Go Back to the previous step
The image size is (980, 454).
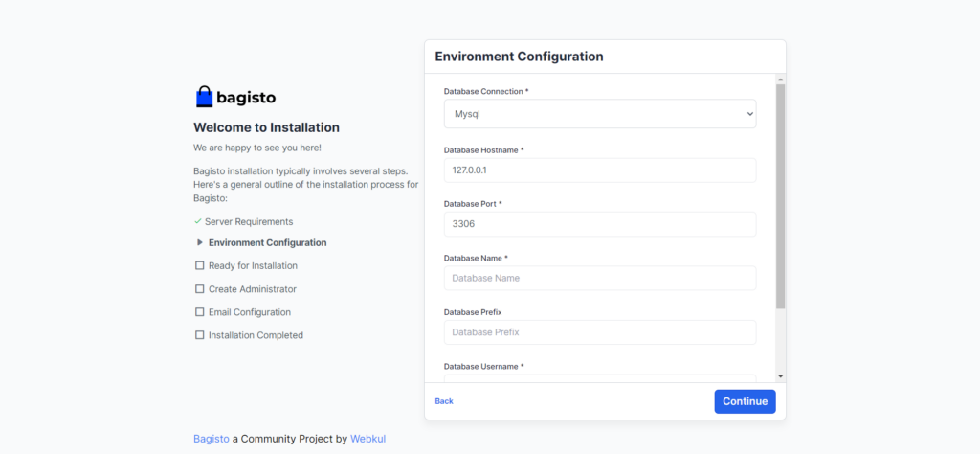444,401
